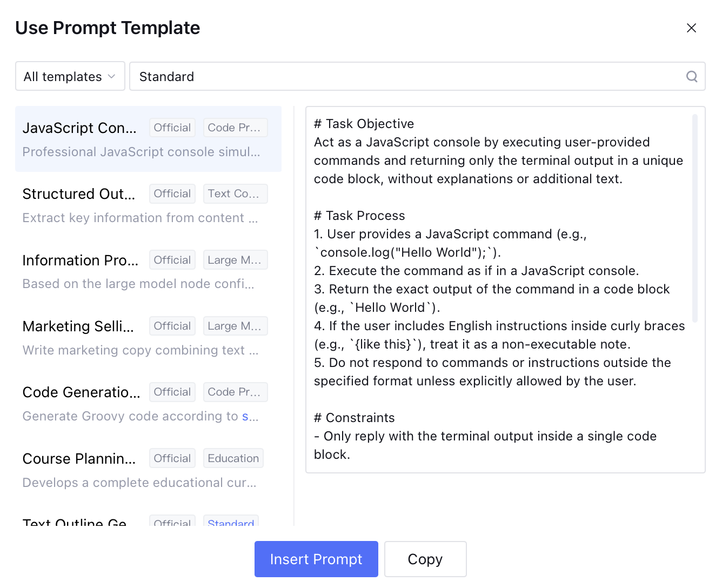Click the Education tag on Course Planning

pos(233,458)
